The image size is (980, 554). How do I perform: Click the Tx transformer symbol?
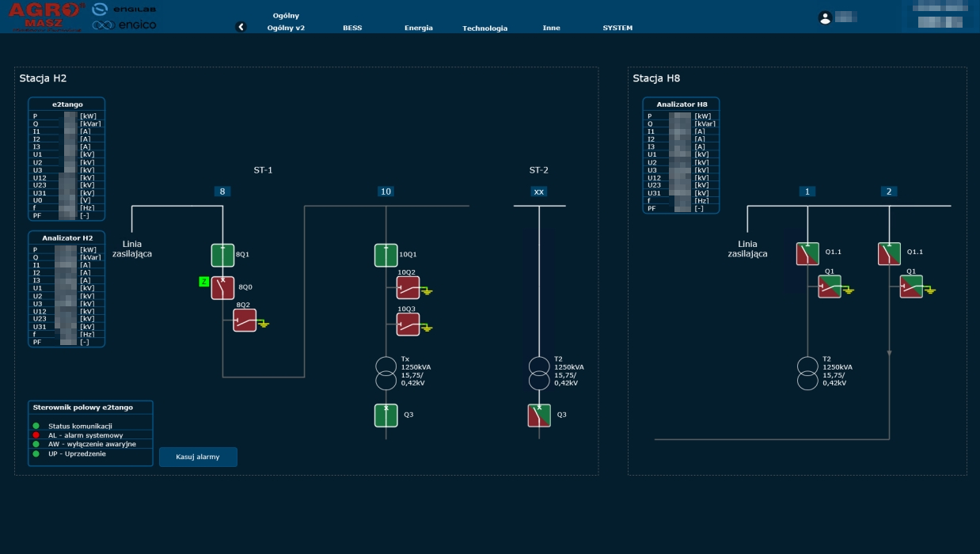point(386,373)
